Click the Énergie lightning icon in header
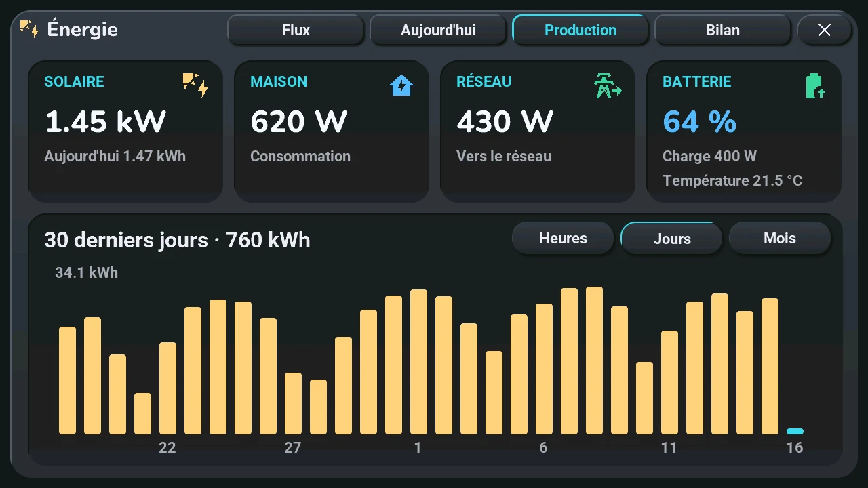This screenshot has width=868, height=488. pyautogui.click(x=29, y=29)
